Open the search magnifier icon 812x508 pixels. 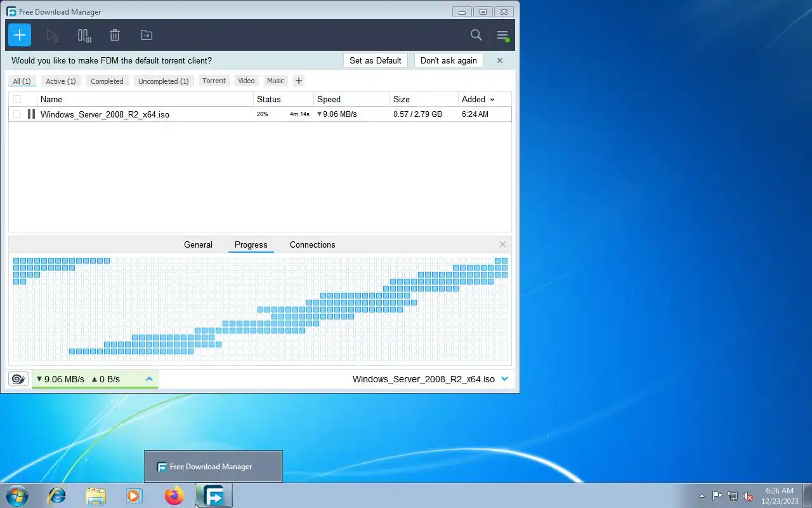pos(476,35)
